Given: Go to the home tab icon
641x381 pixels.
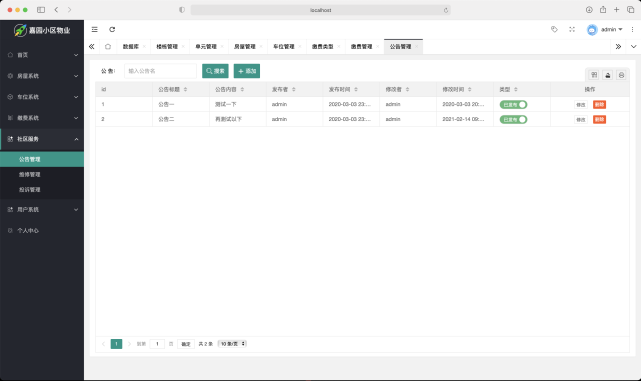Looking at the screenshot, I should tap(108, 47).
